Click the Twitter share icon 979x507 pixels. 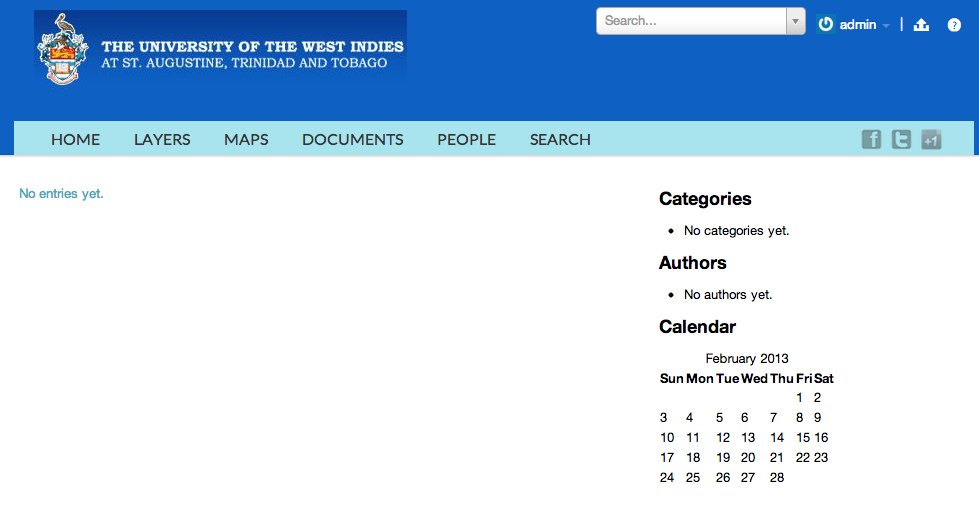click(901, 139)
